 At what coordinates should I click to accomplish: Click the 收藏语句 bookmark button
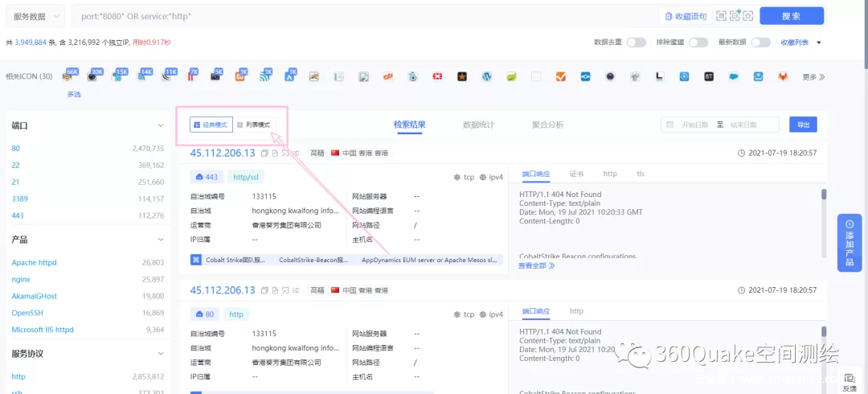685,16
